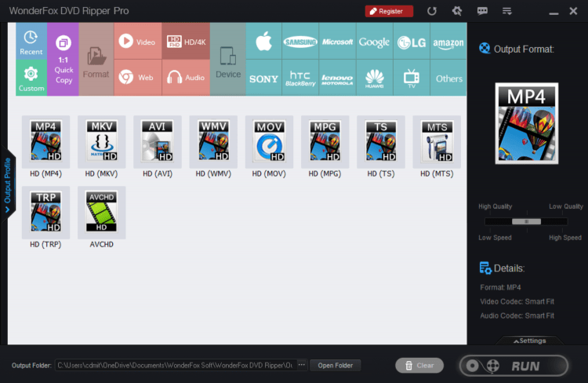
Task: Switch to the HD/4K format tab
Action: click(x=186, y=41)
